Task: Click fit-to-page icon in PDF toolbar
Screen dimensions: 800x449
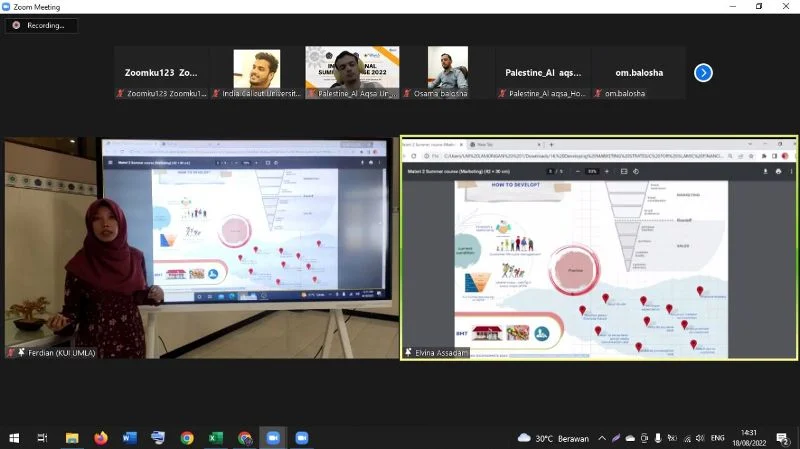Action: 624,171
